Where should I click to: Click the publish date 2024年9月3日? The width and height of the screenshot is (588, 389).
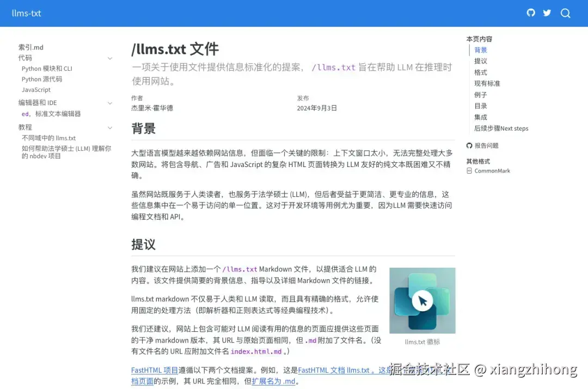click(x=317, y=108)
